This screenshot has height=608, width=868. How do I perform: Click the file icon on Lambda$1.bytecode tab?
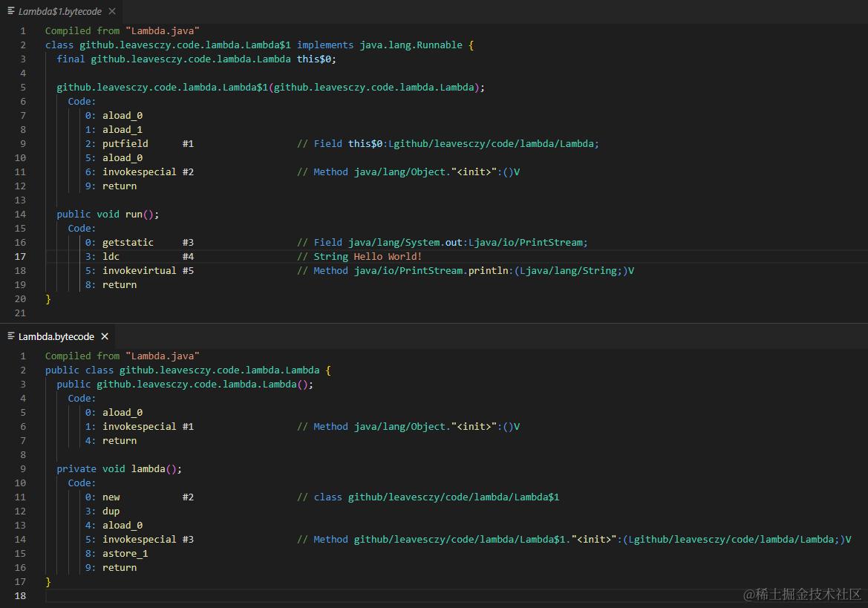tap(11, 11)
